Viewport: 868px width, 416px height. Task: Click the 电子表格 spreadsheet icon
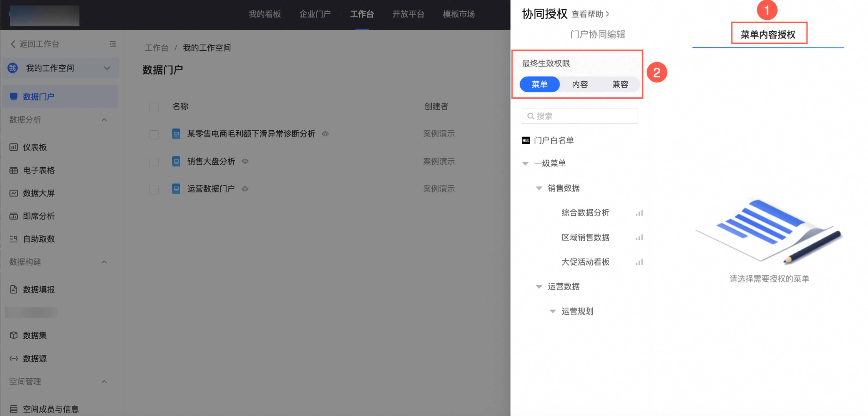tap(14, 170)
